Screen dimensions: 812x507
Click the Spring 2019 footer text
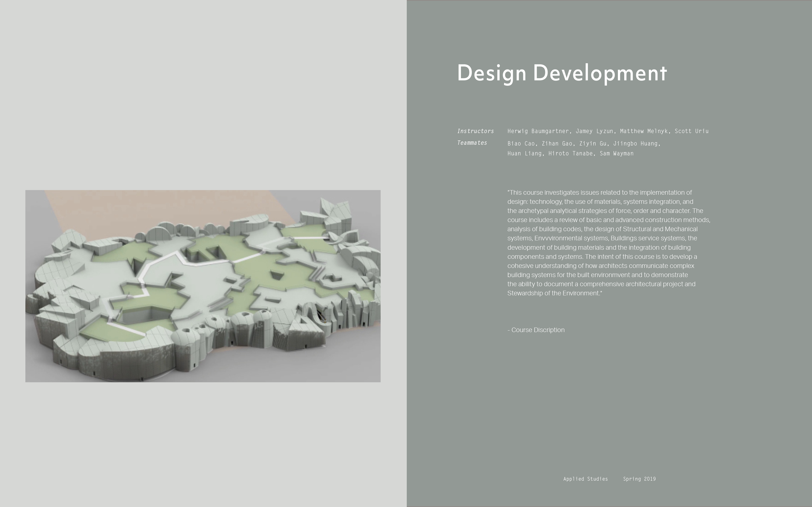click(x=639, y=479)
